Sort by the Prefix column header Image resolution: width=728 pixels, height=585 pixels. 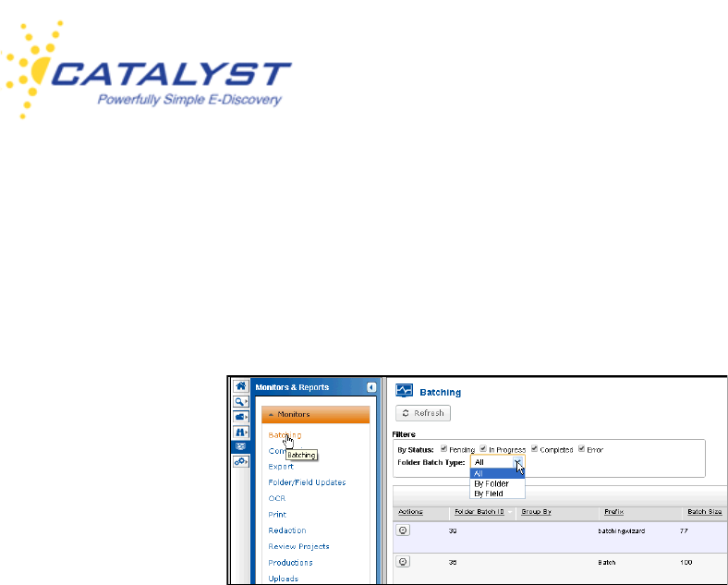click(x=613, y=512)
